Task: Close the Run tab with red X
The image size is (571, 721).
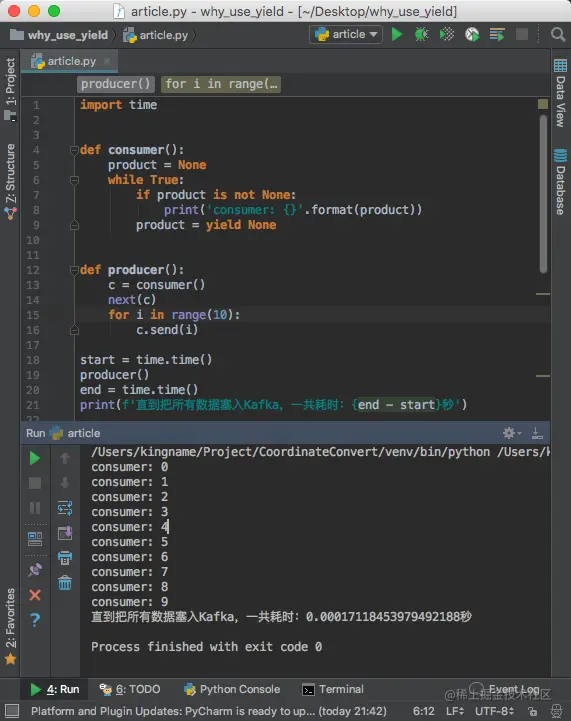Action: pyautogui.click(x=35, y=595)
